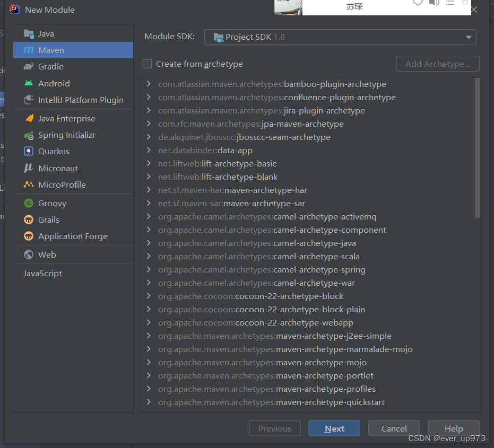Choose JavaScript in module list
494x448 pixels.
(73, 273)
